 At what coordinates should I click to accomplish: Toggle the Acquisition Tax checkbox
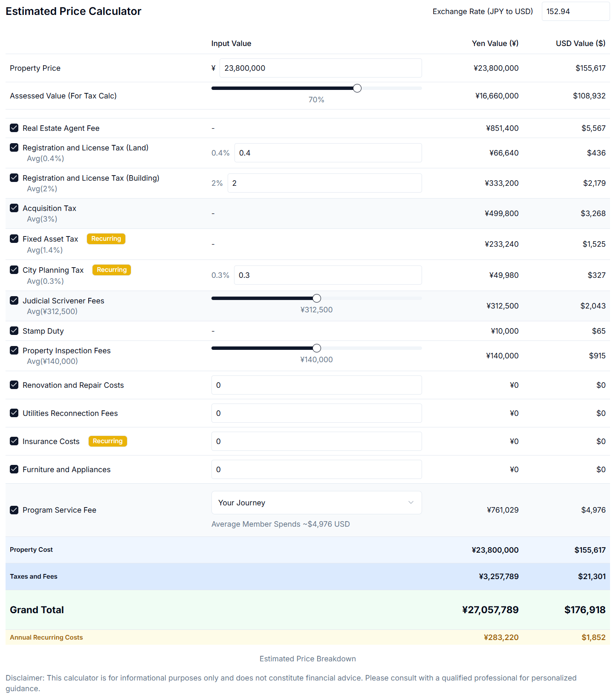click(x=14, y=208)
